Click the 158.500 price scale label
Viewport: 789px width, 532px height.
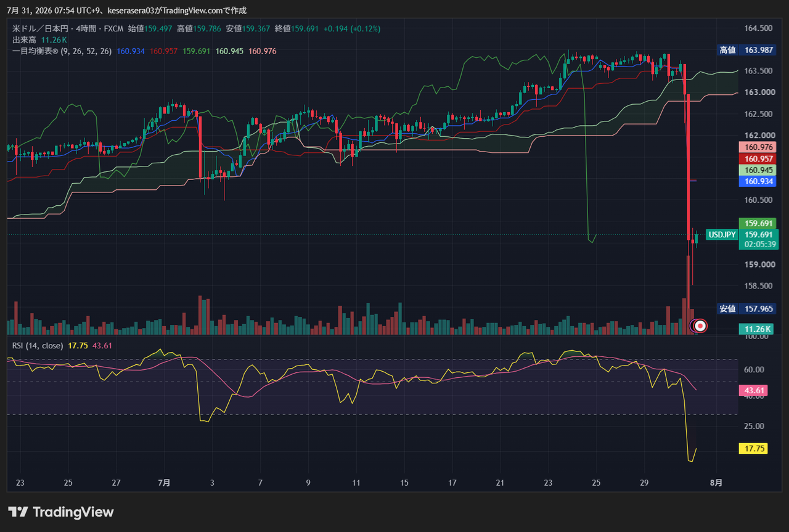[758, 286]
